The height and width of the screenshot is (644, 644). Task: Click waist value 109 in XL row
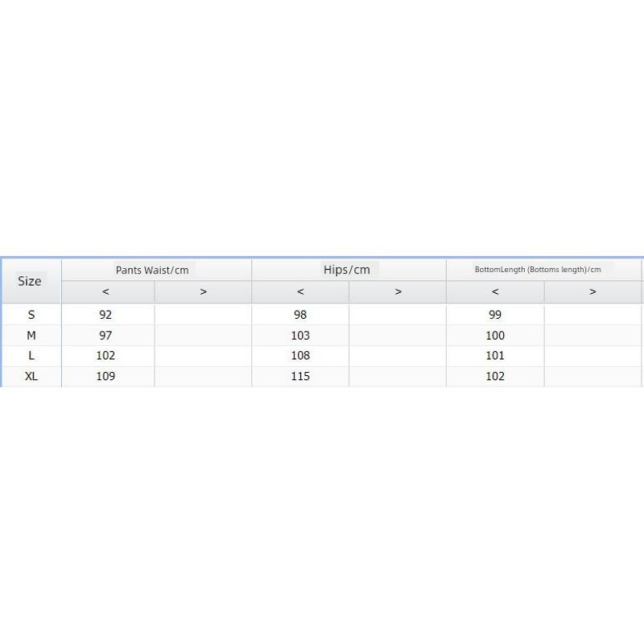[x=105, y=376]
